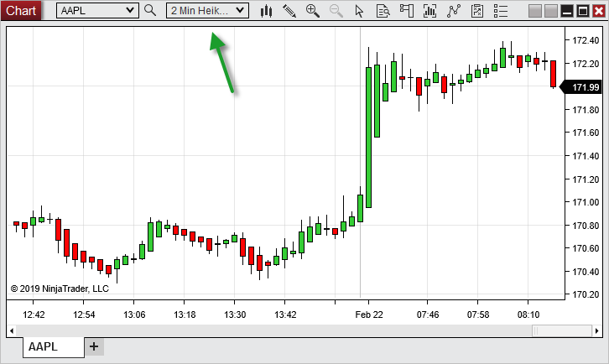The width and height of the screenshot is (609, 364).
Task: Click the instrument search magnifier icon
Action: 150,11
